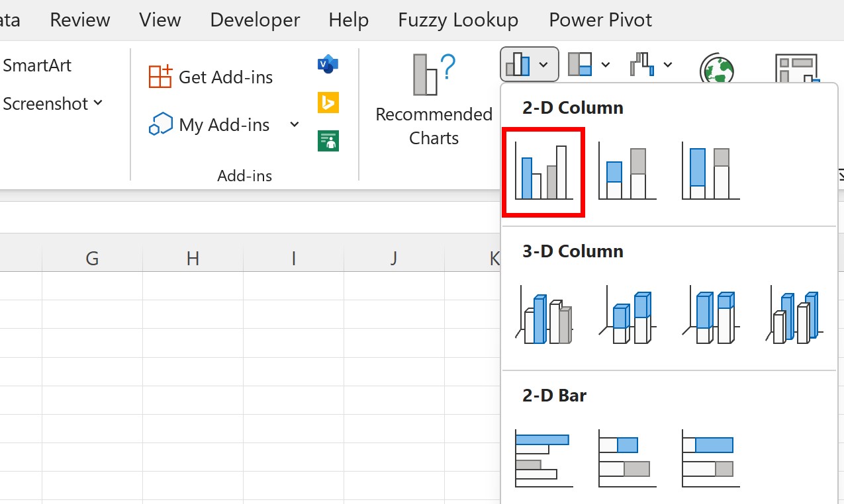Insert a Clustered Column chart

coord(543,171)
